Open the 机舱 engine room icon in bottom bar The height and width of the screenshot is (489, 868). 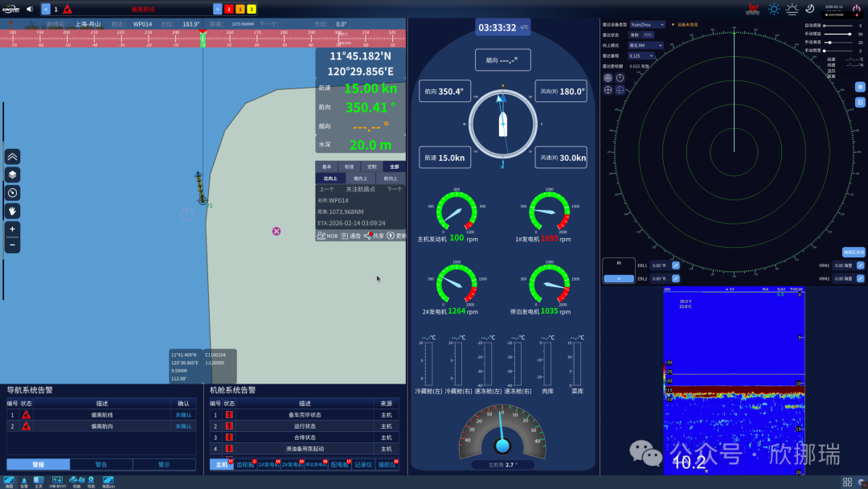tap(76, 482)
